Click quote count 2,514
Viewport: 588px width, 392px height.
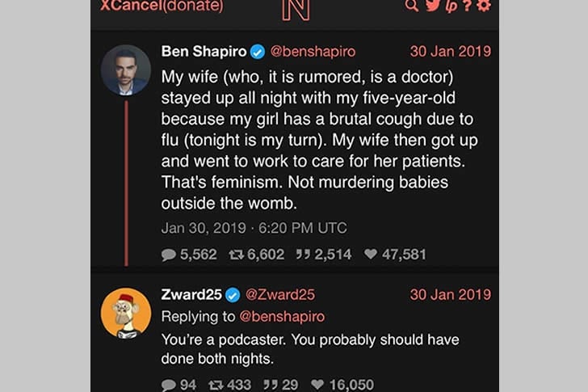(323, 254)
